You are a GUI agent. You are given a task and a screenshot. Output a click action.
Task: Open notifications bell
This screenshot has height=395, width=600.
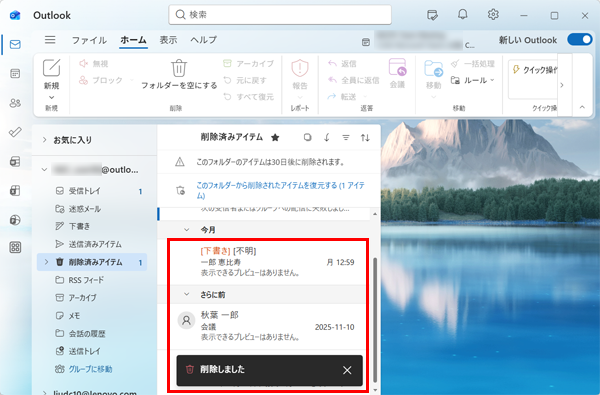[463, 15]
